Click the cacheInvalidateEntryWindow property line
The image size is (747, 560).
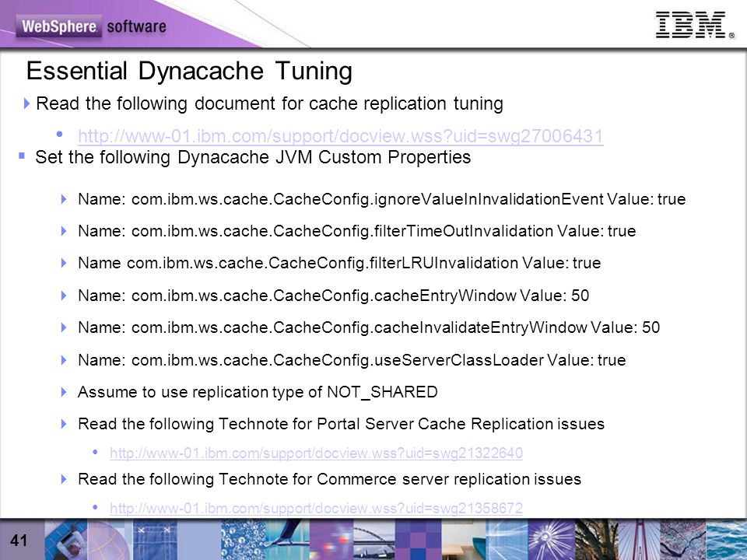[x=369, y=327]
